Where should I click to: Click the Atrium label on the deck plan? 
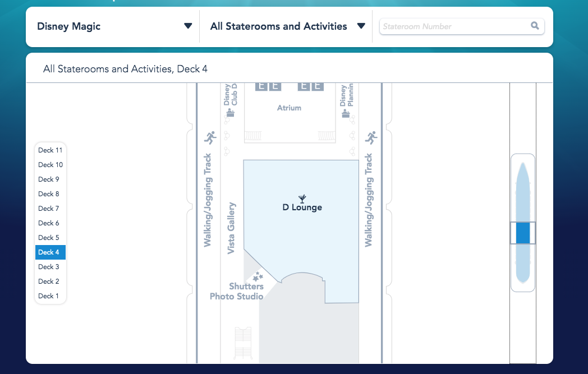[289, 108]
